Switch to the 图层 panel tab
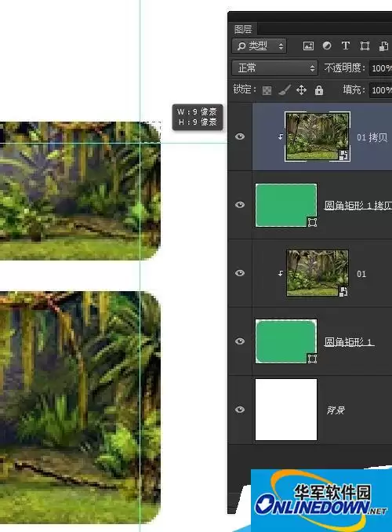The width and height of the screenshot is (392, 532). pos(243,29)
